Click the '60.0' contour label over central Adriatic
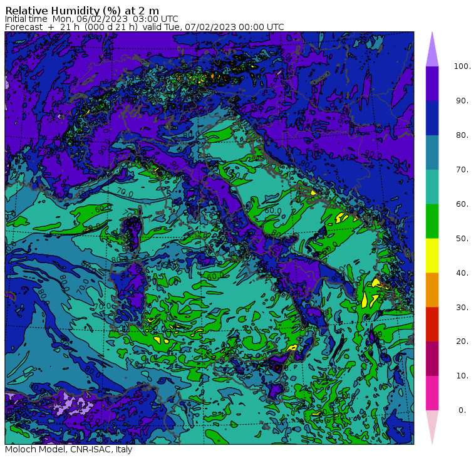Screen dimensions: 476x458 pos(272,211)
